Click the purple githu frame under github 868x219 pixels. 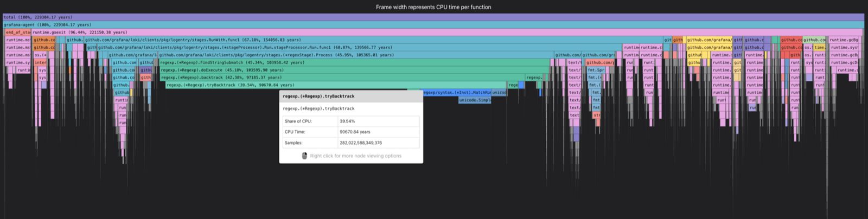pyautogui.click(x=146, y=70)
